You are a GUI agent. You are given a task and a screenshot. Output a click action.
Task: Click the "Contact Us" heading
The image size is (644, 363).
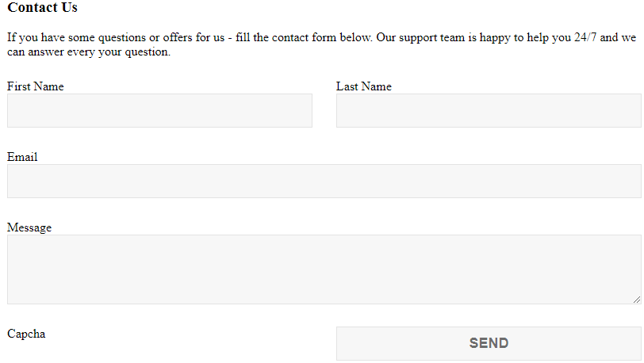(42, 8)
